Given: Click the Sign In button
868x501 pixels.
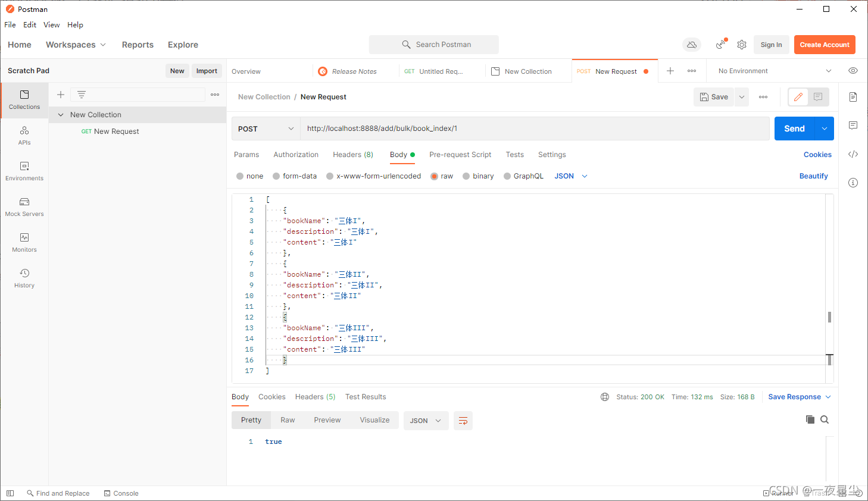Looking at the screenshot, I should (772, 45).
